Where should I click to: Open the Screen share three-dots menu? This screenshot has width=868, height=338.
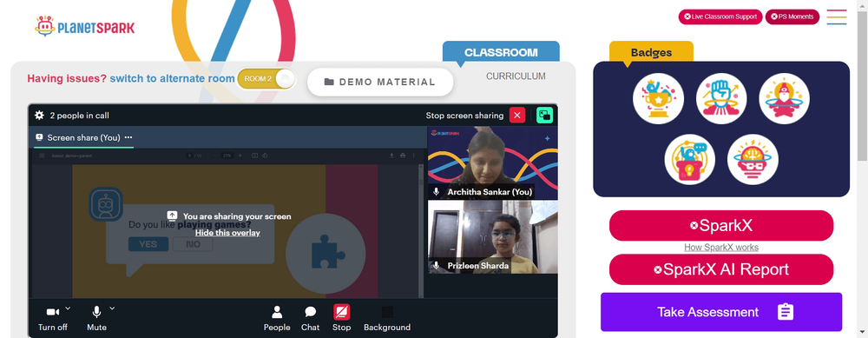128,137
